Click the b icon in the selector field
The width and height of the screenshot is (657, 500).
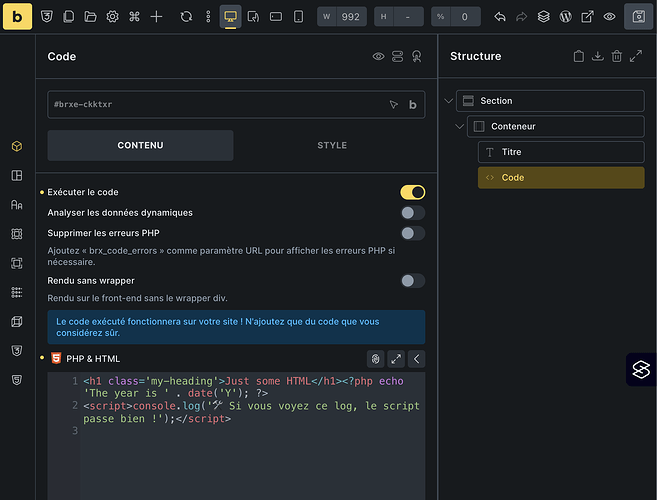click(x=413, y=104)
